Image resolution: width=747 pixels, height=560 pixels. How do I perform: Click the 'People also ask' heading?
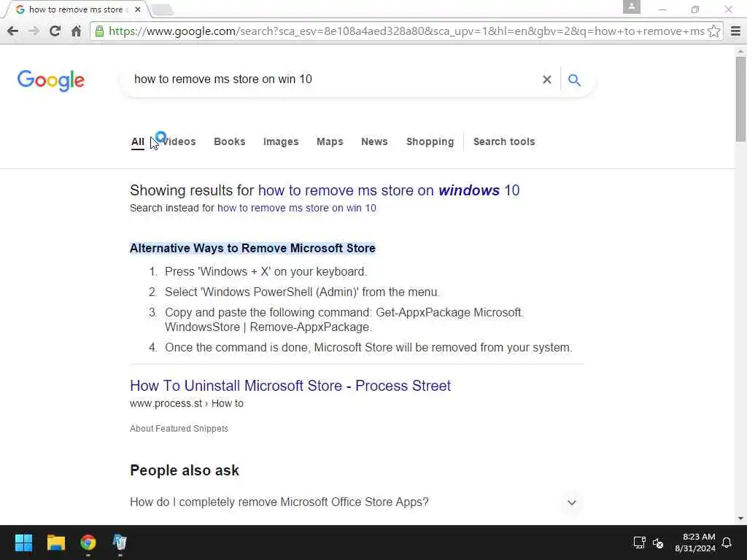185,470
